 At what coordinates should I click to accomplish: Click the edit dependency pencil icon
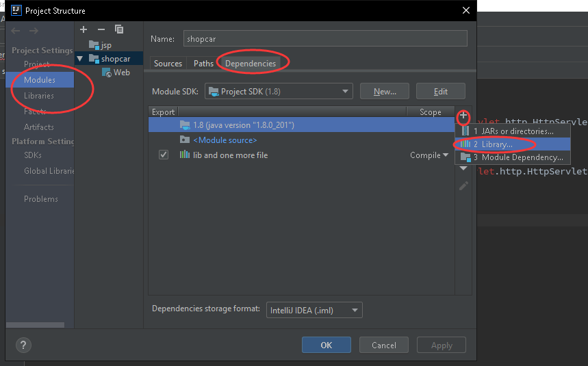[x=463, y=186]
